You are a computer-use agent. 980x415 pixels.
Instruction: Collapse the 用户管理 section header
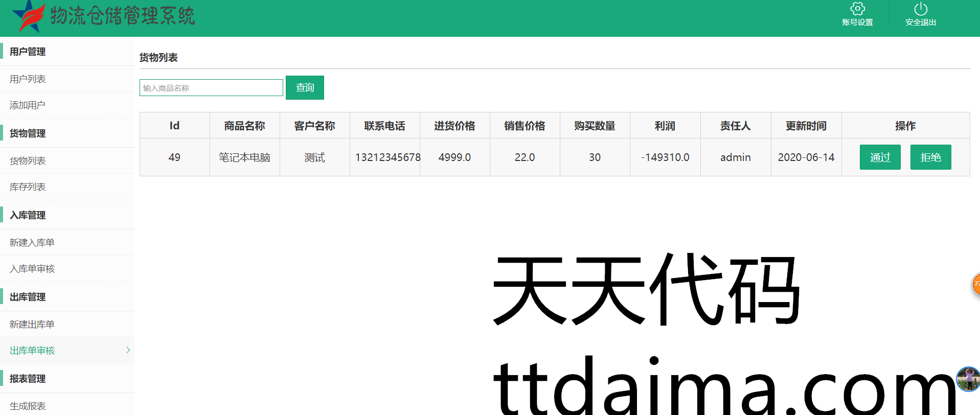point(28,52)
